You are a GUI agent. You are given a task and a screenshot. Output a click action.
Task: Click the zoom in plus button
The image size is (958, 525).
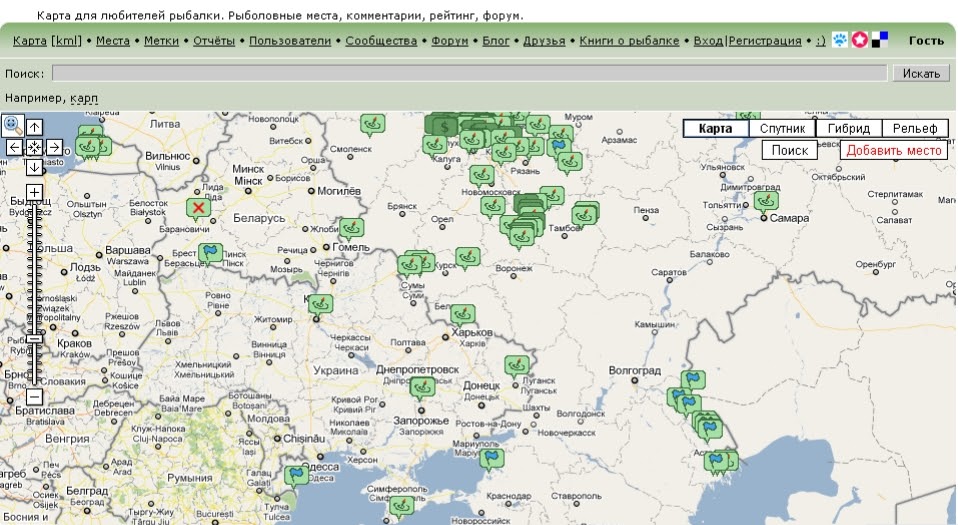35,193
